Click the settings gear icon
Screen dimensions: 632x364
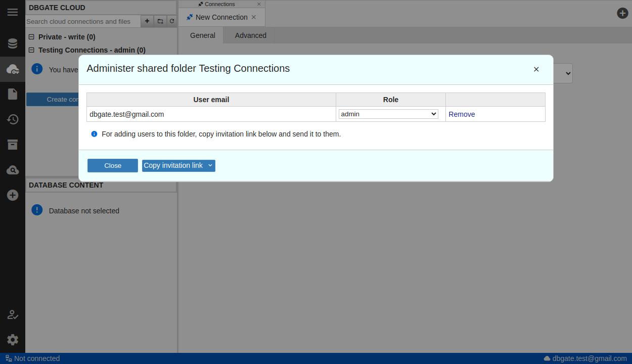13,340
